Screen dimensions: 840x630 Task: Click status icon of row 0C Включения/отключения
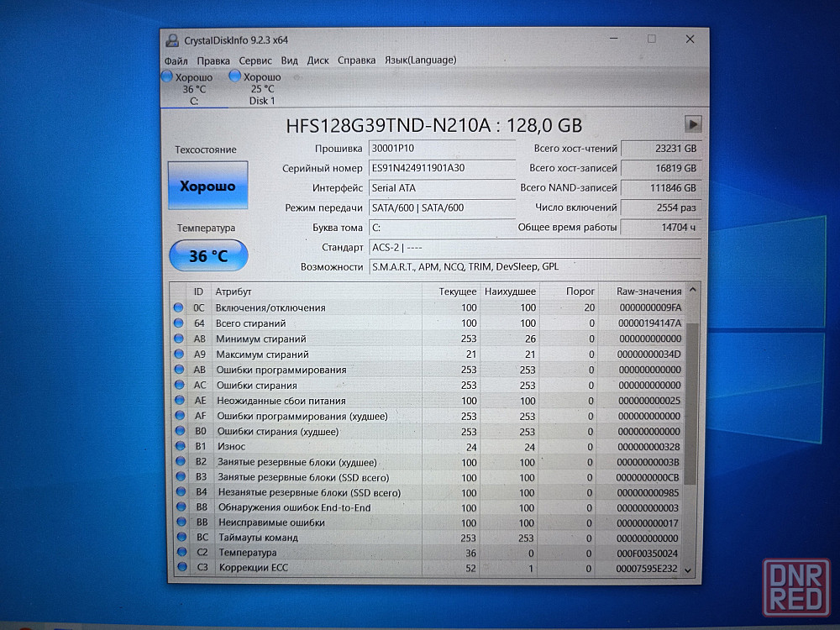tap(178, 307)
